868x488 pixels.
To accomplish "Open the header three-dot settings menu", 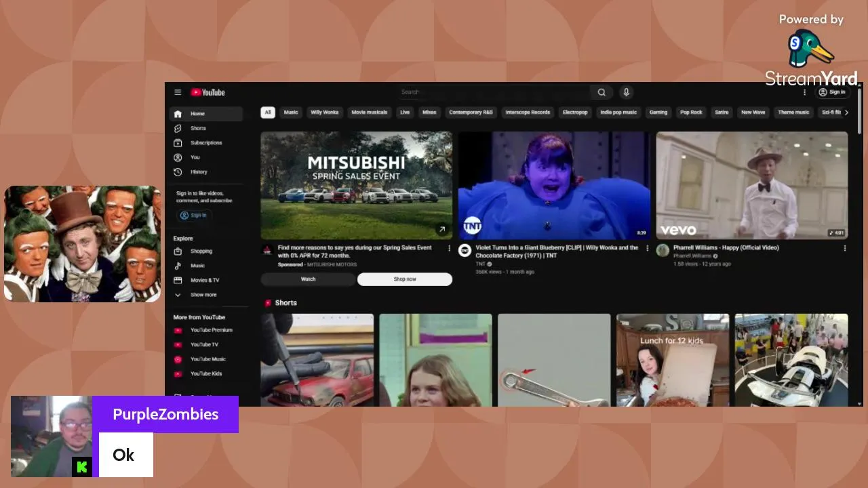I will click(805, 92).
